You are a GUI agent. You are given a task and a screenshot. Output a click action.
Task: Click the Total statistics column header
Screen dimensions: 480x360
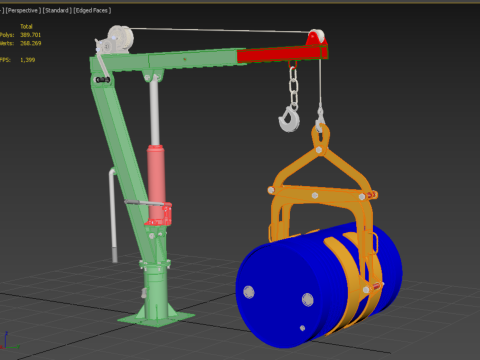tap(26, 26)
